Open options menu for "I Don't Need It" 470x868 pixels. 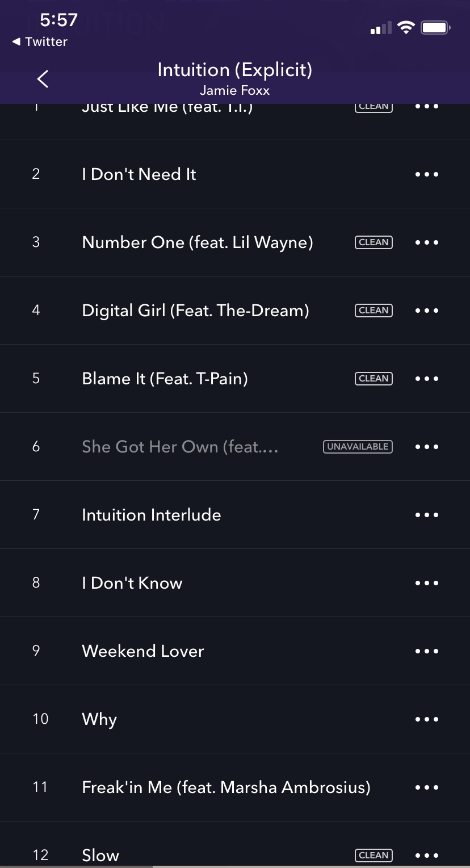pos(426,174)
